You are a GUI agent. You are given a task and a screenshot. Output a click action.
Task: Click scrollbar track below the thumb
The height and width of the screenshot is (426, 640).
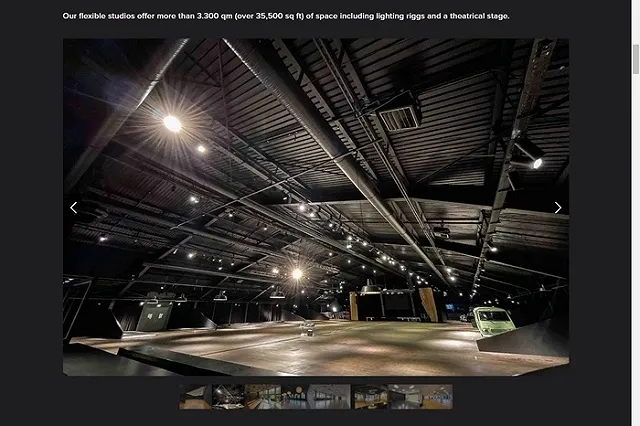[635, 250]
